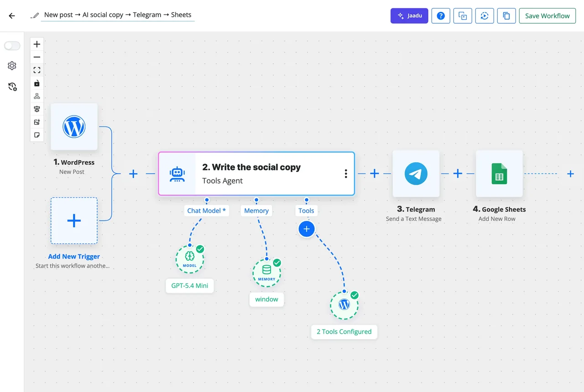584x392 pixels.
Task: Edit the workflow name field
Action: (118, 15)
